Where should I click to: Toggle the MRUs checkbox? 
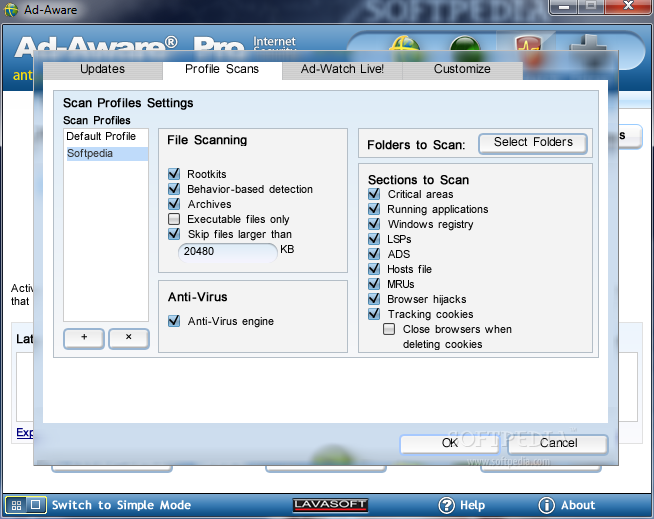[374, 284]
